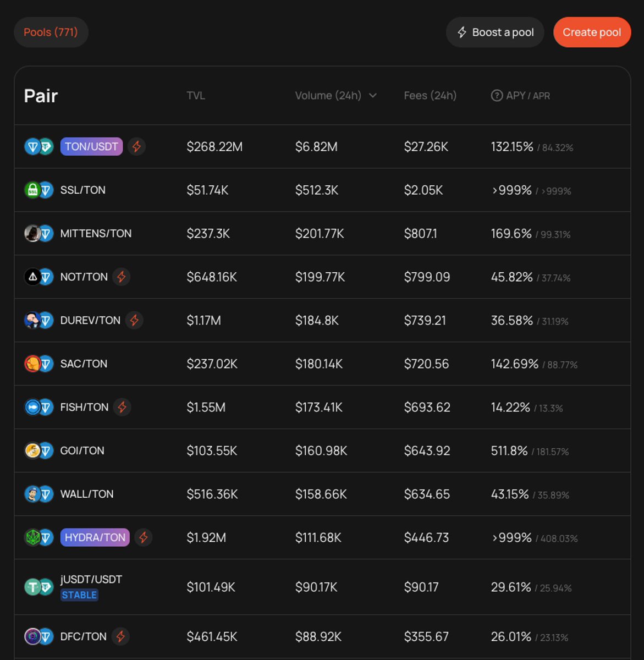Image resolution: width=644 pixels, height=660 pixels.
Task: Click the lightning icon next to DFC/TON
Action: pos(120,636)
